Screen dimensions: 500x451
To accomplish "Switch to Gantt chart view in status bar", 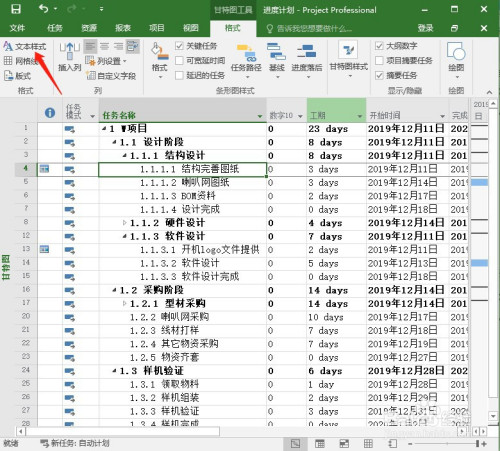I will [295, 443].
